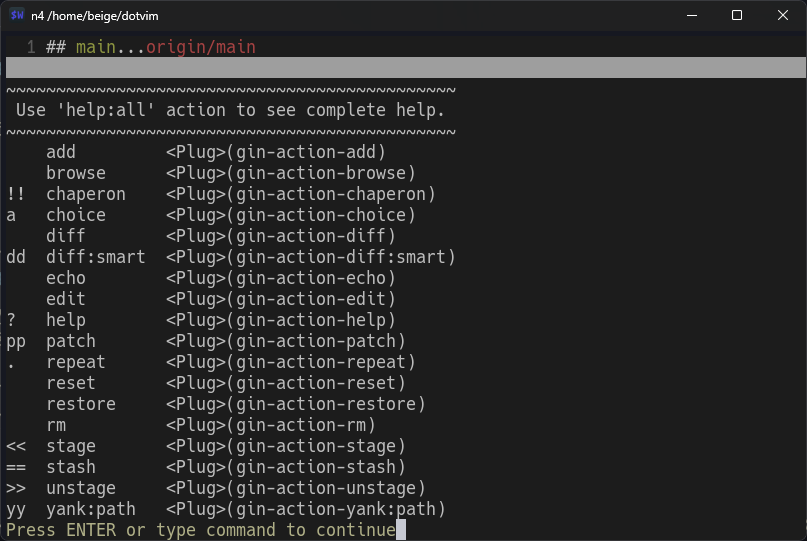Viewport: 807px width, 541px height.
Task: Click the gray highlighted status line
Action: tap(404, 68)
